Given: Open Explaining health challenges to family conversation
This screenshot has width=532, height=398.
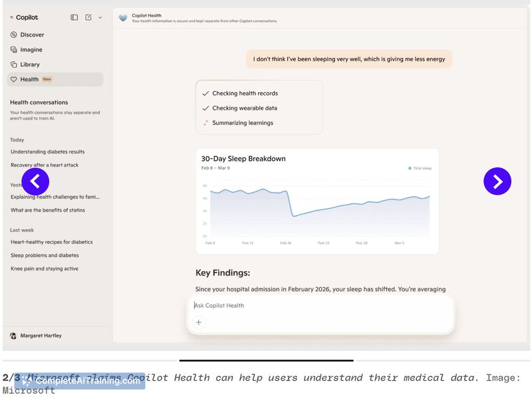Looking at the screenshot, I should [x=55, y=197].
